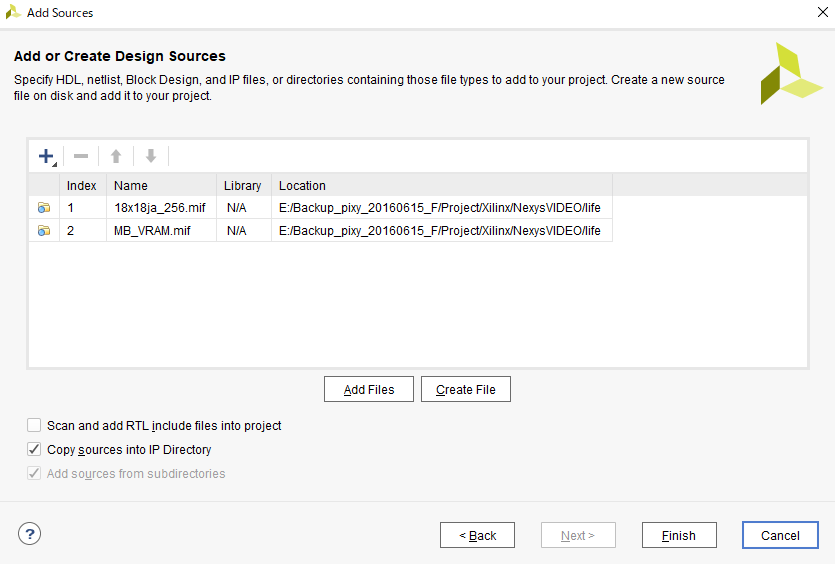835x564 pixels.
Task: Click the Add Files button
Action: [369, 389]
